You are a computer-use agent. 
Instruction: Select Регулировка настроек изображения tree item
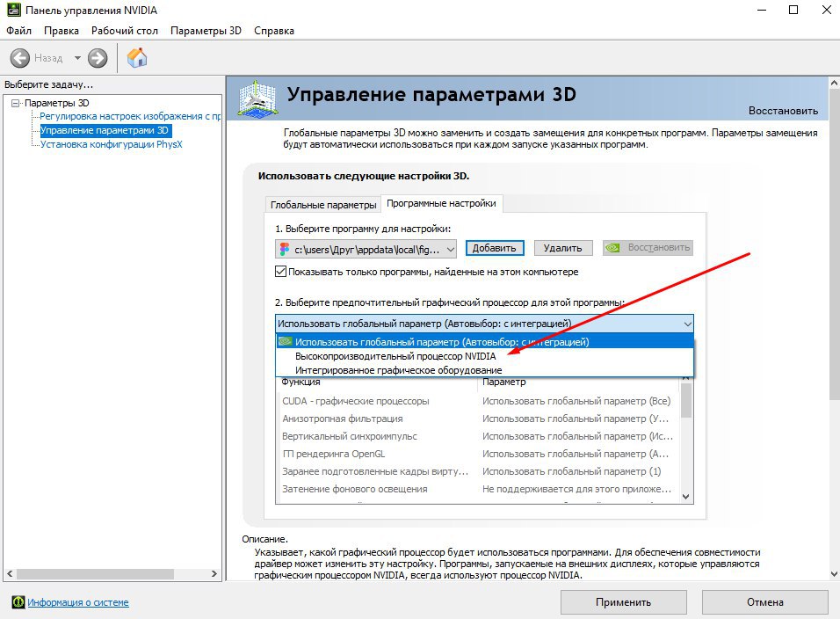pos(130,116)
